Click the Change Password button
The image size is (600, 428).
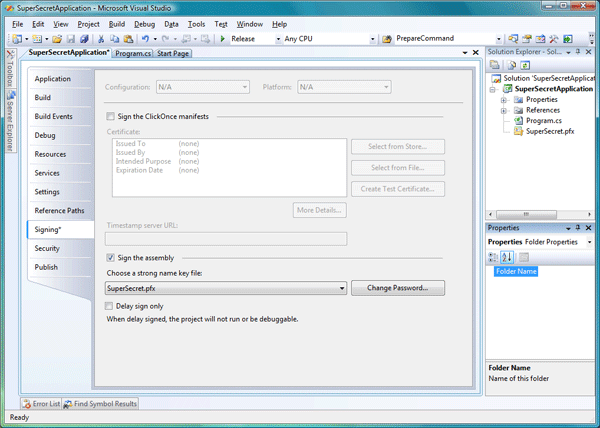398,288
